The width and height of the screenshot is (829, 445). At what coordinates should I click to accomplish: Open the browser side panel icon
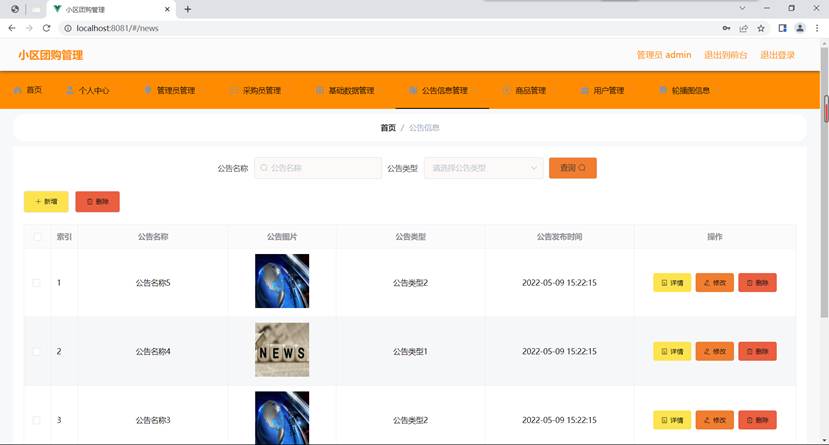pyautogui.click(x=782, y=28)
